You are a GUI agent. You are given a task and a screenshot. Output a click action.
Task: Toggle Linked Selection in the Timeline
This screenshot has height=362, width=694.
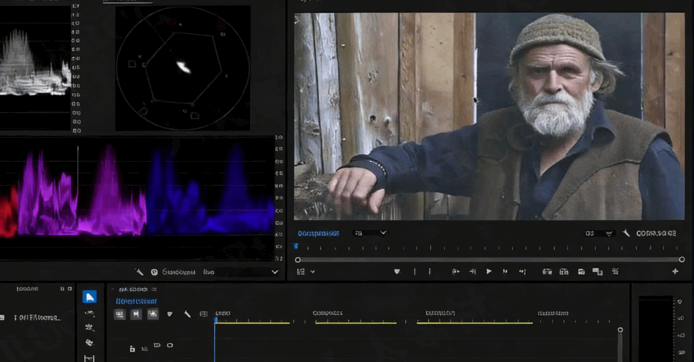click(153, 314)
